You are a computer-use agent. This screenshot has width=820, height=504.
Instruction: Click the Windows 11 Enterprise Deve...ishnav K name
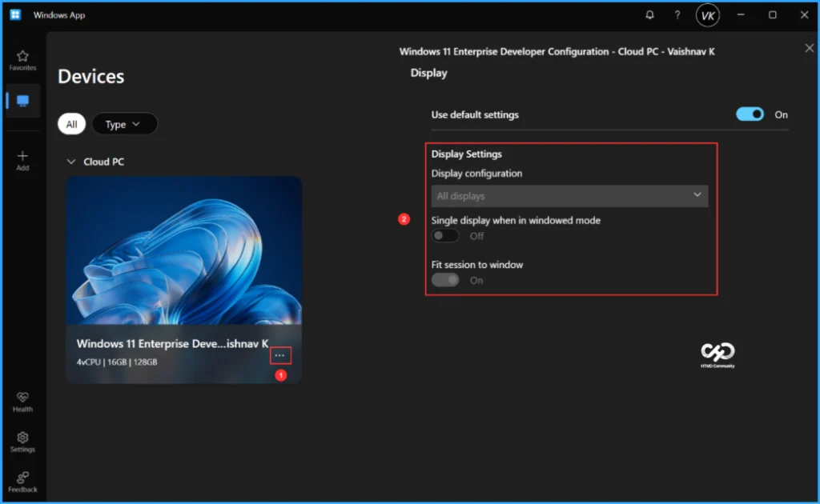pos(173,343)
